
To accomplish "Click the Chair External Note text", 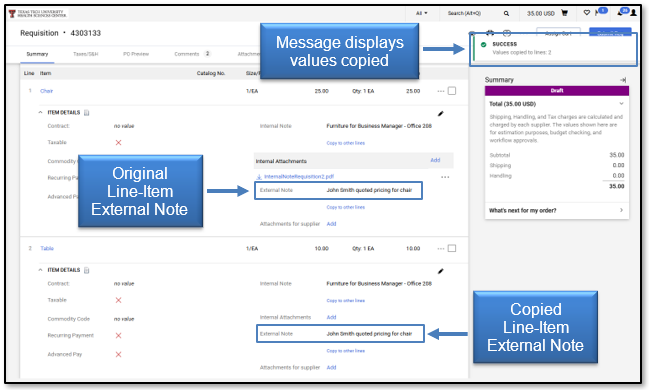I will tap(369, 190).
